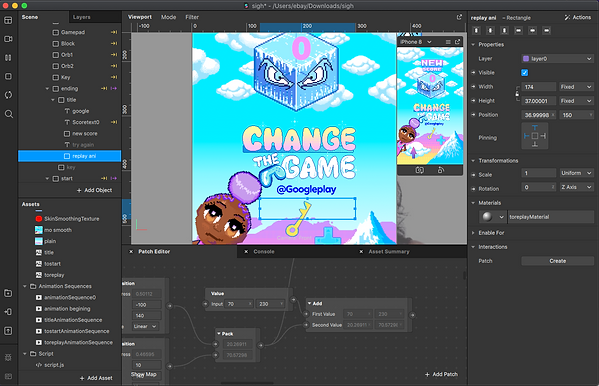Expand the Enable For section

[473, 233]
